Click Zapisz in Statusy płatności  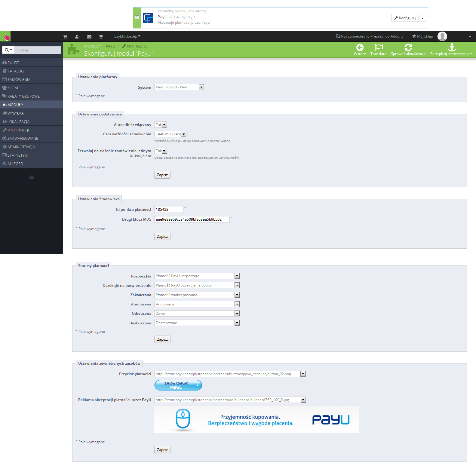[162, 339]
